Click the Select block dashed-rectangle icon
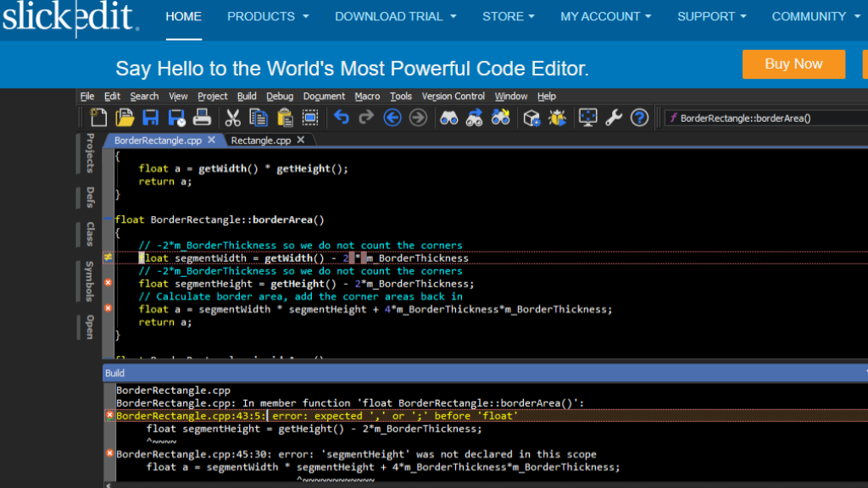The image size is (868, 488). (310, 118)
